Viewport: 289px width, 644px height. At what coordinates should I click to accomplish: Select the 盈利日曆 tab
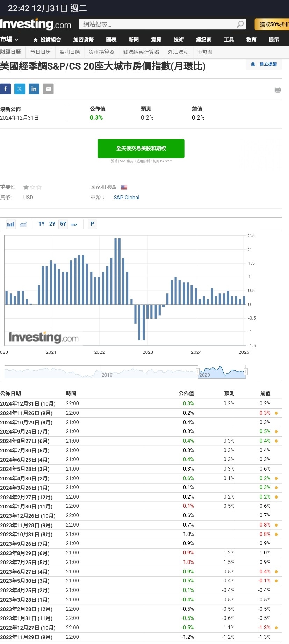[x=70, y=52]
